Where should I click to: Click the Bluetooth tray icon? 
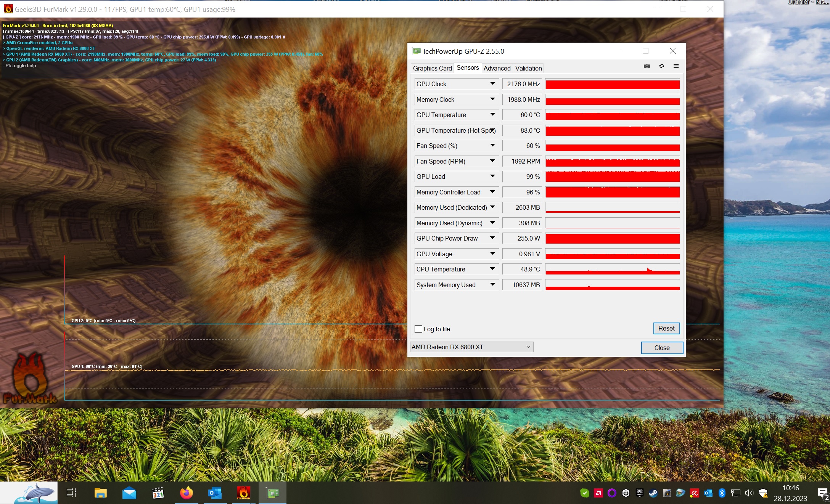coord(722,493)
